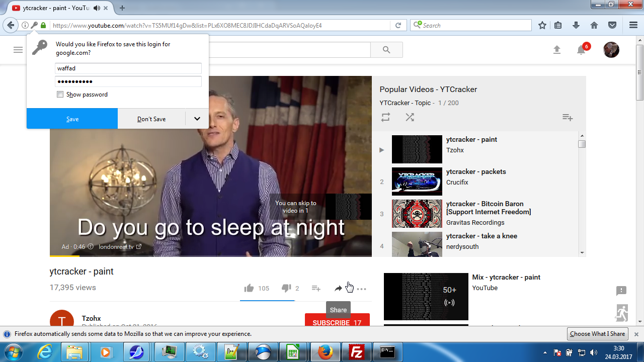The height and width of the screenshot is (362, 644).
Task: Go to Firefox home page
Action: click(x=594, y=25)
